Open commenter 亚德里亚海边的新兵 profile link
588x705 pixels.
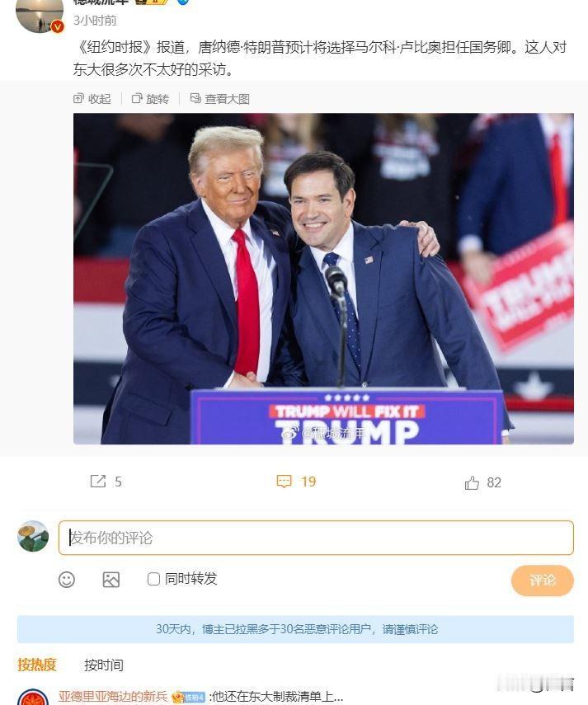113,697
